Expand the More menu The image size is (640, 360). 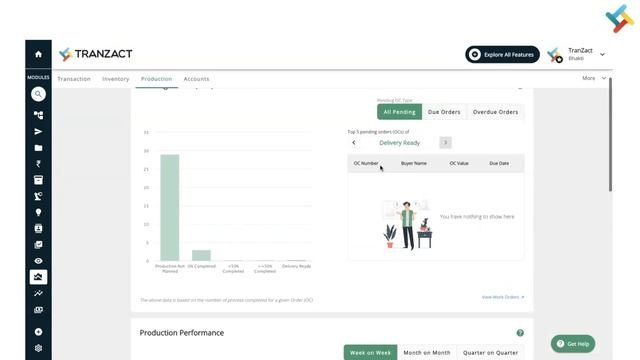(594, 78)
